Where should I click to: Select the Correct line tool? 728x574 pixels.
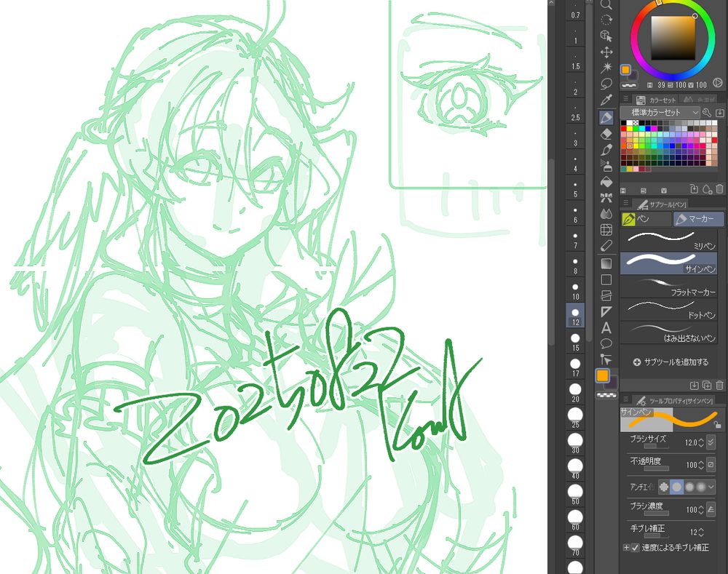coord(606,246)
